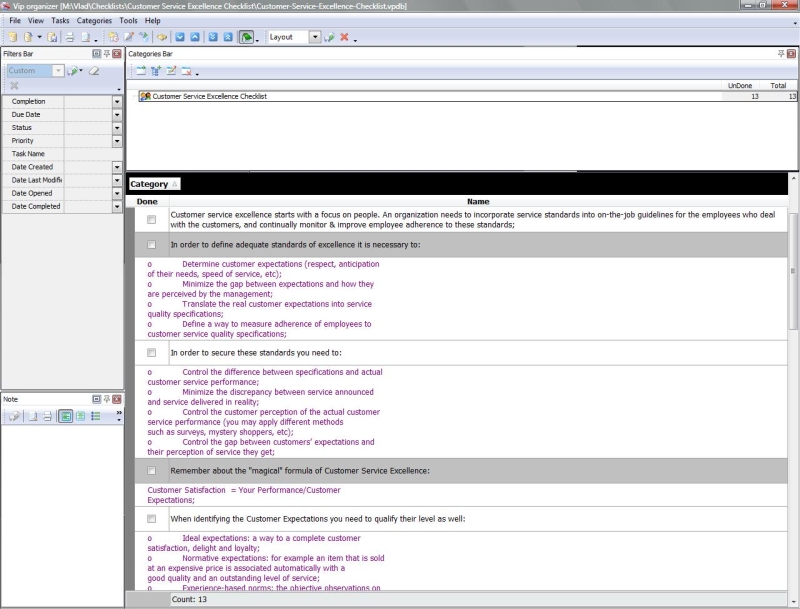The width and height of the screenshot is (800, 609).
Task: Click the eraser icon in Filters Bar
Action: point(94,71)
